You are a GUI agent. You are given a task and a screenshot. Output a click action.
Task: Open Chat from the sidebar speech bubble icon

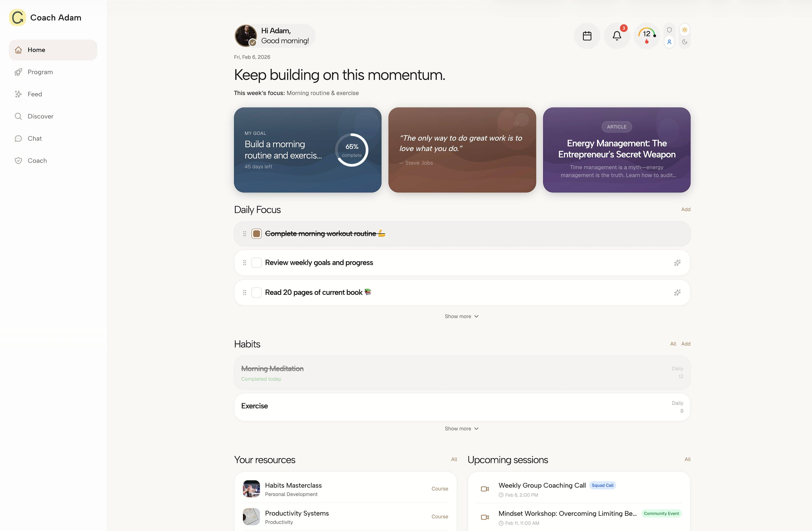[x=34, y=138]
